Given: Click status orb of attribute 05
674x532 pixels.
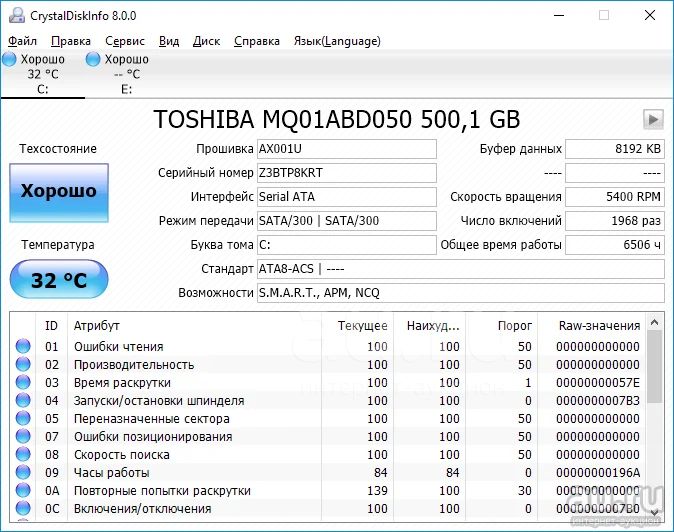Looking at the screenshot, I should click(23, 418).
